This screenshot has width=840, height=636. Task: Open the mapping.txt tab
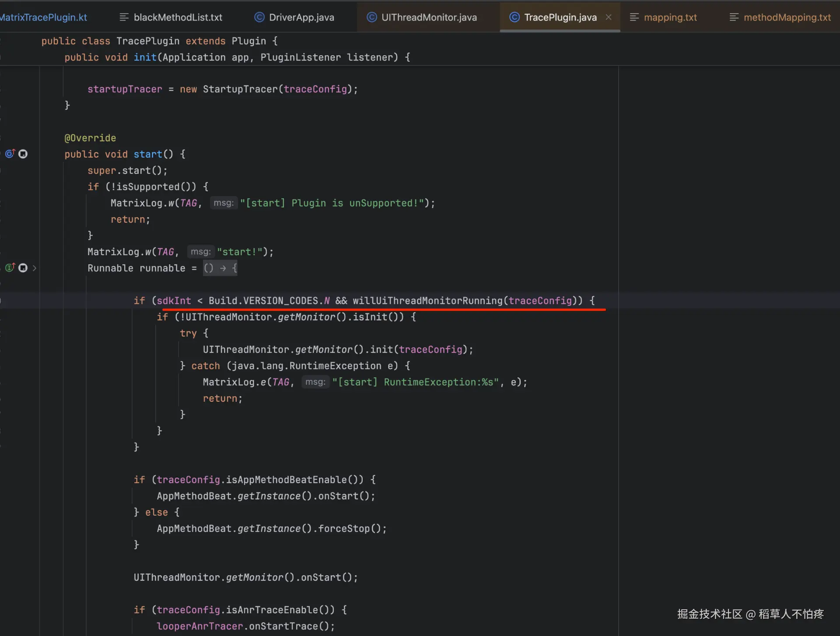670,17
